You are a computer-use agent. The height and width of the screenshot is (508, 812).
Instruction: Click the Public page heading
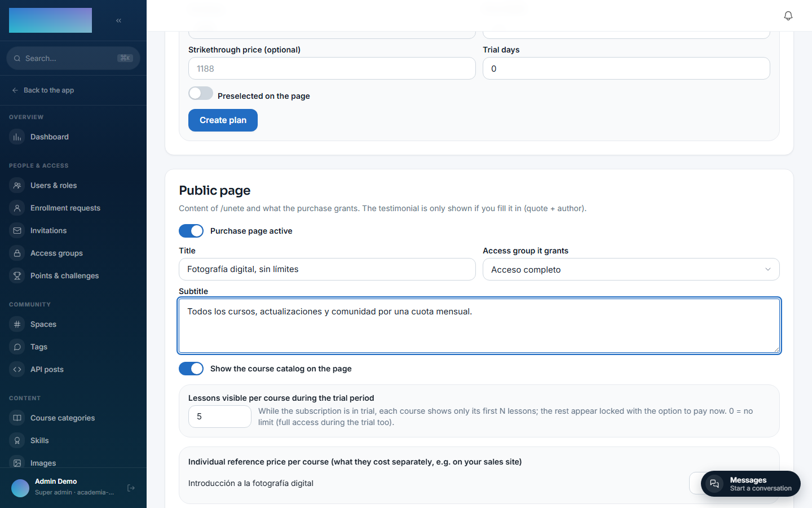(x=215, y=190)
